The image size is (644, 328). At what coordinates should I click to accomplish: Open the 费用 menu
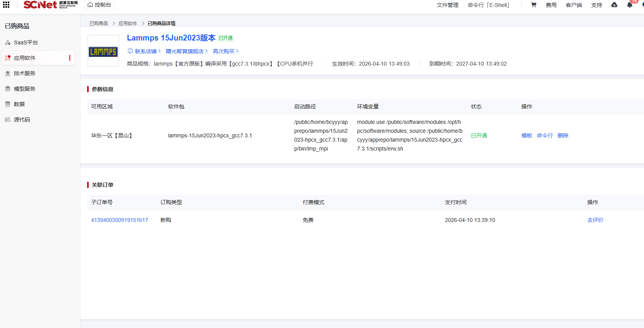click(551, 5)
